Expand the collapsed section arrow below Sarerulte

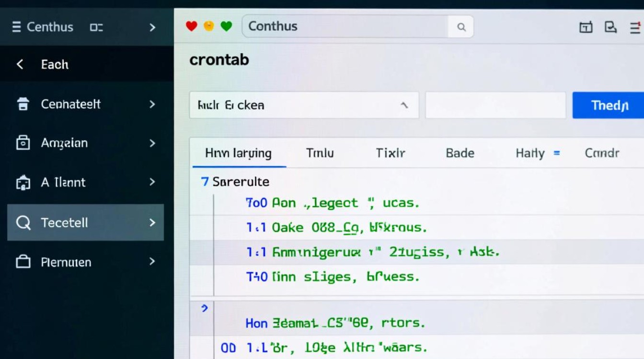(x=205, y=308)
